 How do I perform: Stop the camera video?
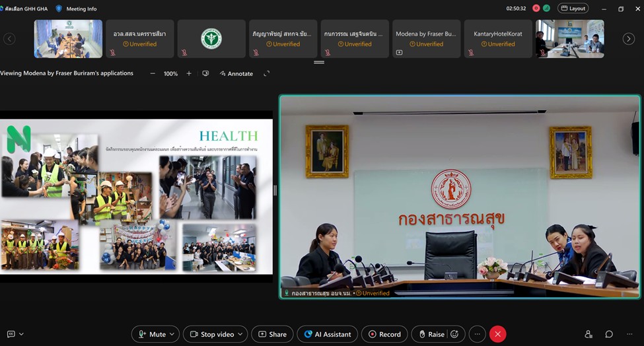click(210, 334)
